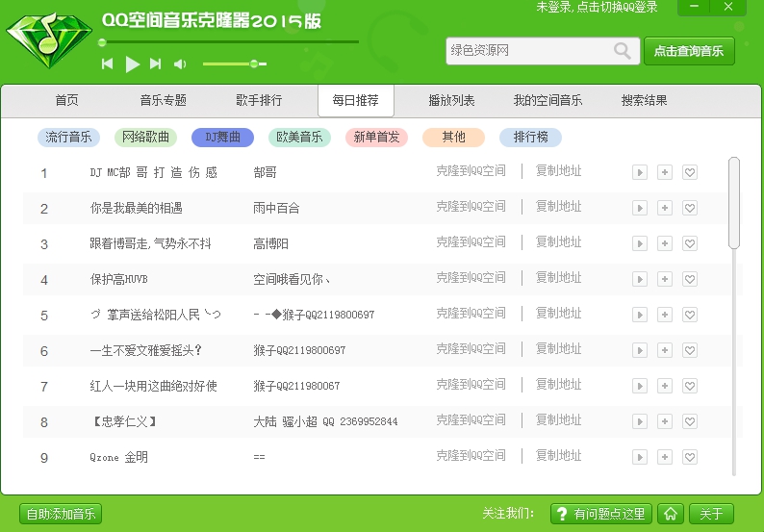Skip to previous track
764x532 pixels.
point(107,63)
